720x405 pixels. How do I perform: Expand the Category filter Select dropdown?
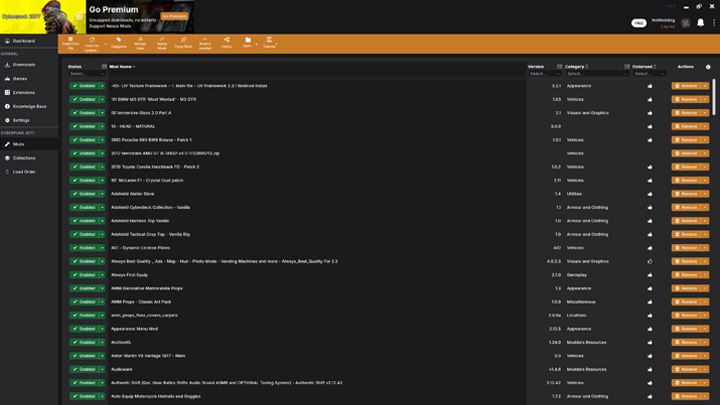(x=596, y=73)
